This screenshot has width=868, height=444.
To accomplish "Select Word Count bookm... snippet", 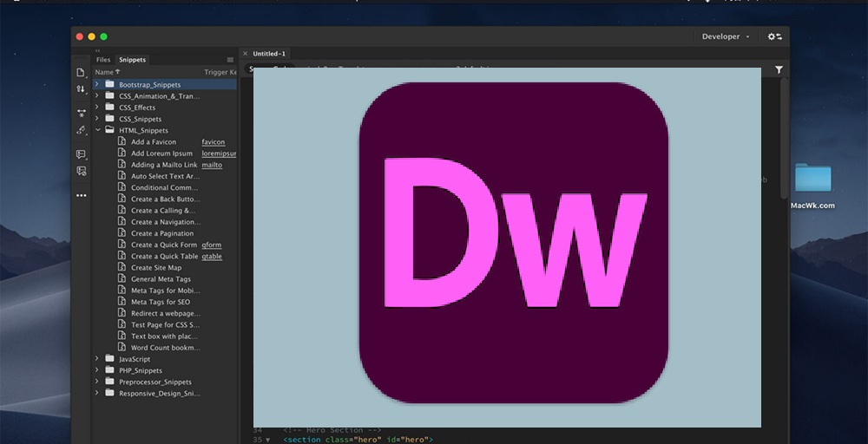I will coord(165,348).
